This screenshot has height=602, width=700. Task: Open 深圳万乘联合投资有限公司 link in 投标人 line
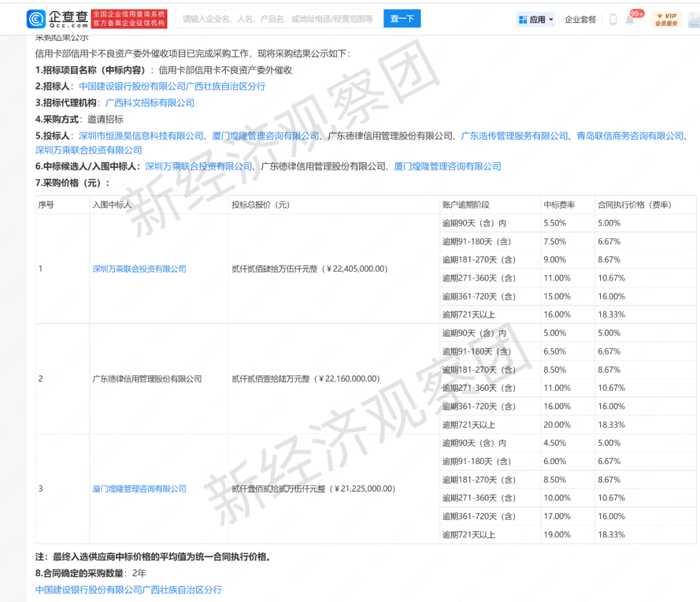click(x=88, y=150)
